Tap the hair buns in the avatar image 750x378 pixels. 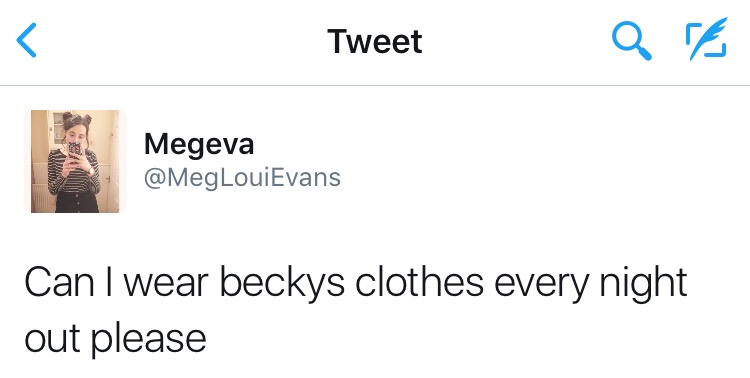[x=77, y=118]
